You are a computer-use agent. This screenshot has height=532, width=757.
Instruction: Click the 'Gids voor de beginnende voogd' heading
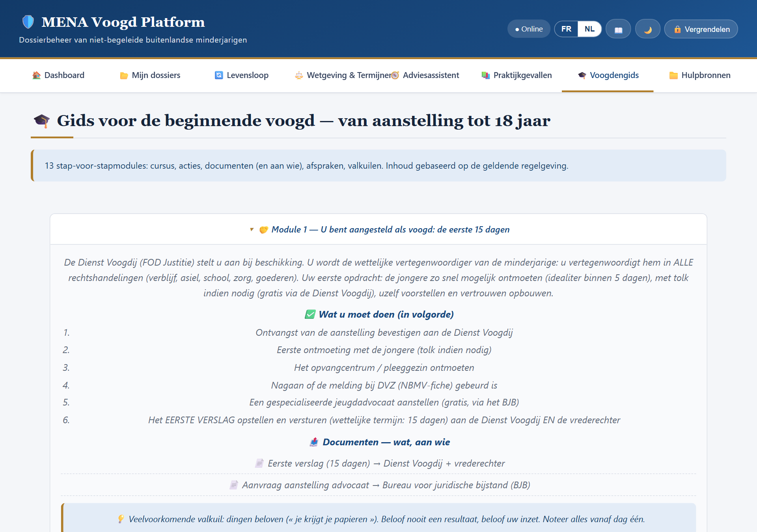pos(304,121)
